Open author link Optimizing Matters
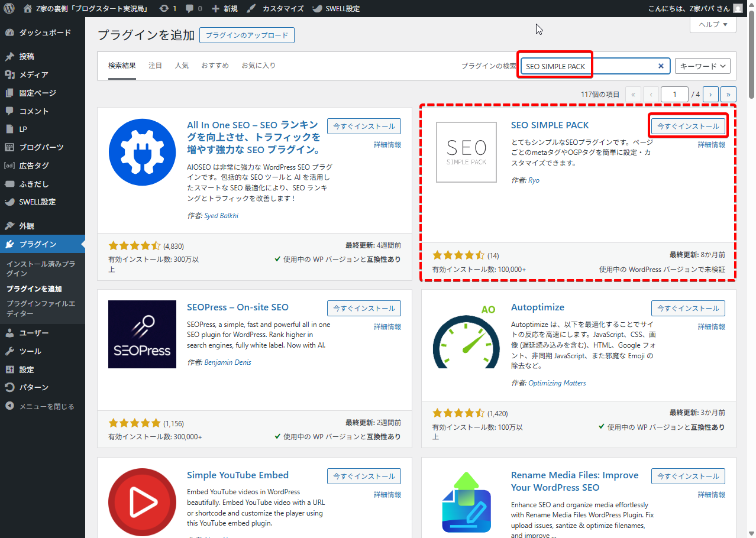Screen dimensions: 756x538 [557, 383]
